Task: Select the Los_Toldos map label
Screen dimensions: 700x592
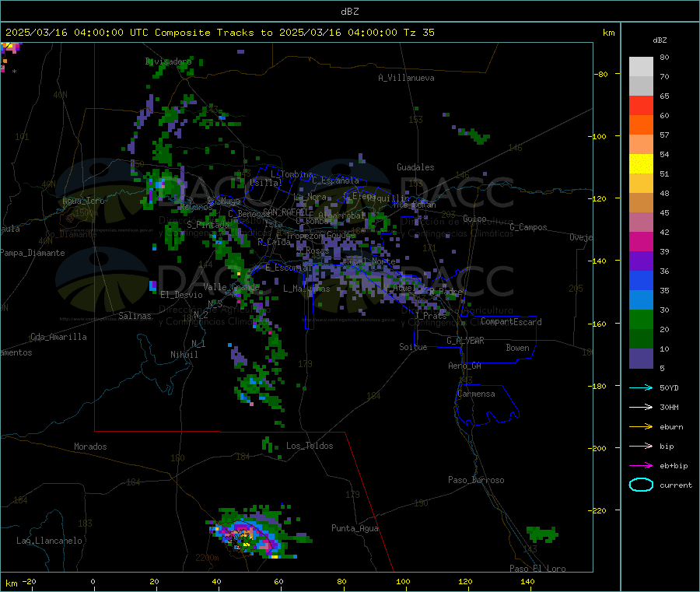Action: [x=310, y=446]
